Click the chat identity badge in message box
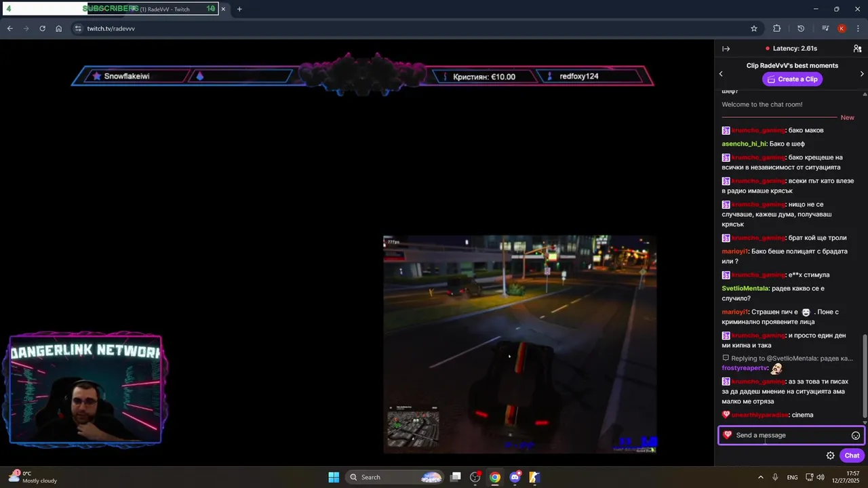Image resolution: width=868 pixels, height=488 pixels. (727, 435)
